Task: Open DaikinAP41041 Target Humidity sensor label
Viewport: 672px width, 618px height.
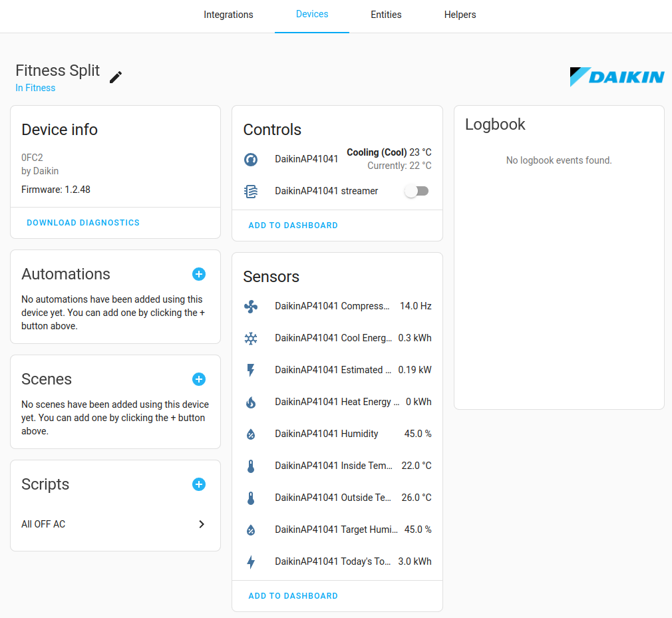Action: 337,530
